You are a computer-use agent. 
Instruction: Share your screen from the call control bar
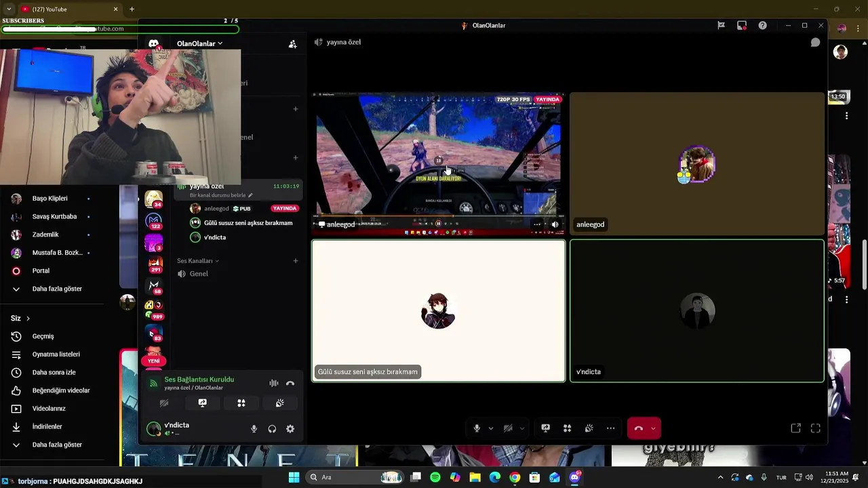point(545,428)
